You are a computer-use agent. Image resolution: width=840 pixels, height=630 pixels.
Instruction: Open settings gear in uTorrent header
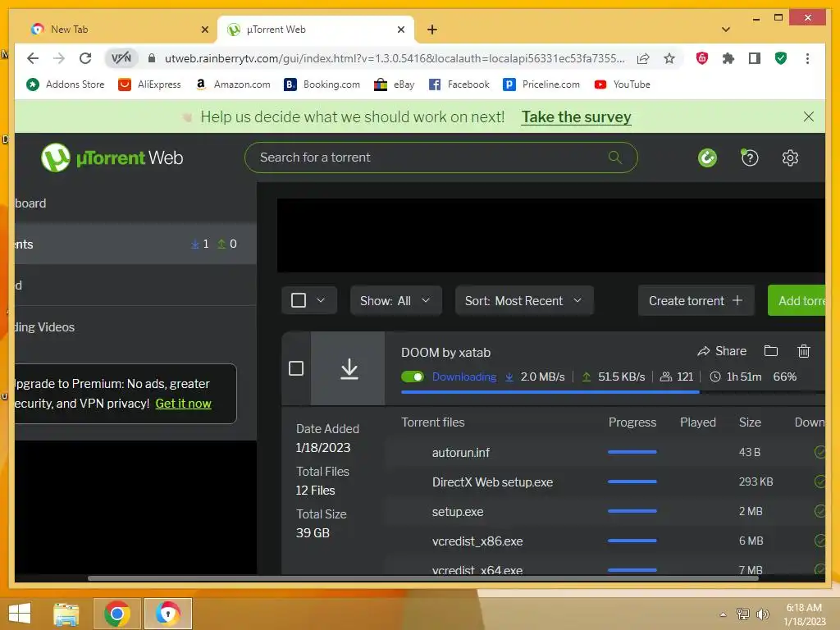pos(790,157)
